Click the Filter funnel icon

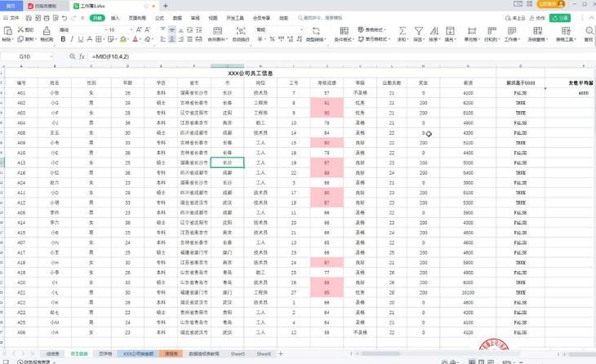click(x=419, y=31)
